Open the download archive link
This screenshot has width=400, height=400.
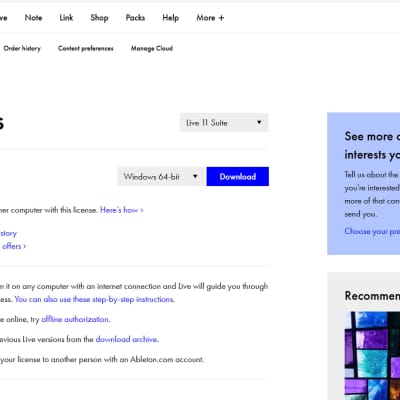click(126, 339)
